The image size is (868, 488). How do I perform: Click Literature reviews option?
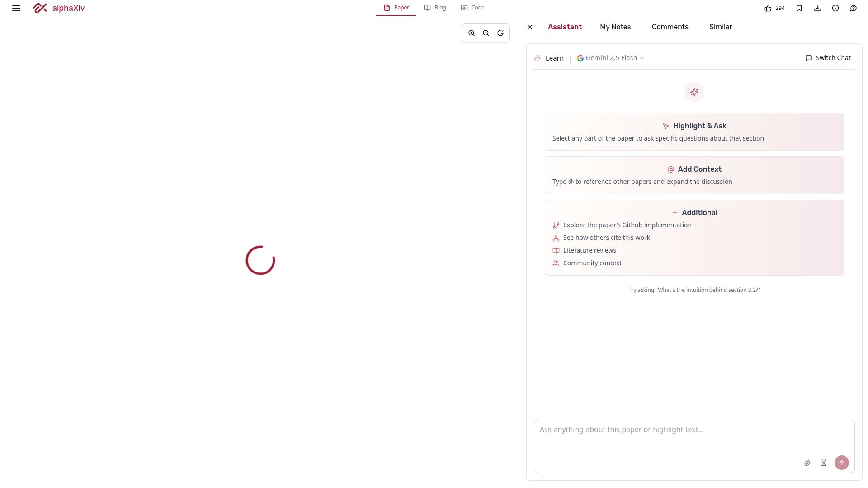pyautogui.click(x=585, y=250)
